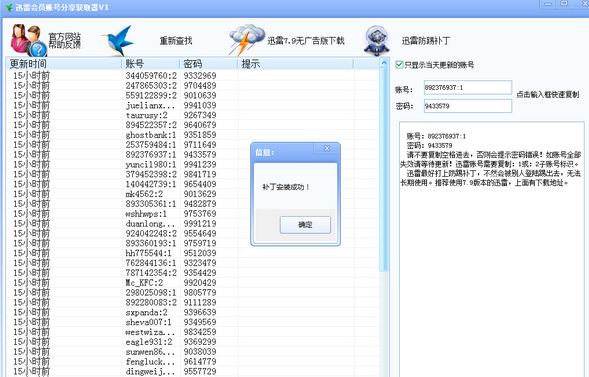This screenshot has width=589, height=377.
Task: Close the 信息 dialog with X
Action: 327,148
